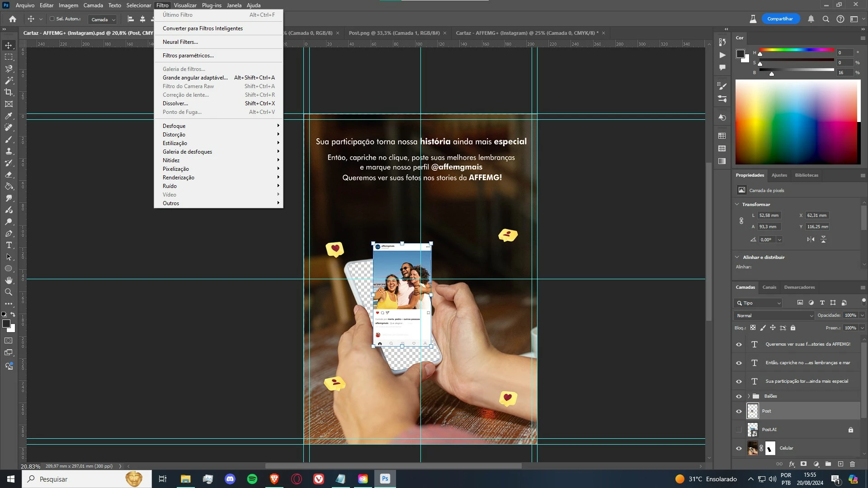Switch to the Canais tab
868x488 pixels.
click(x=769, y=287)
